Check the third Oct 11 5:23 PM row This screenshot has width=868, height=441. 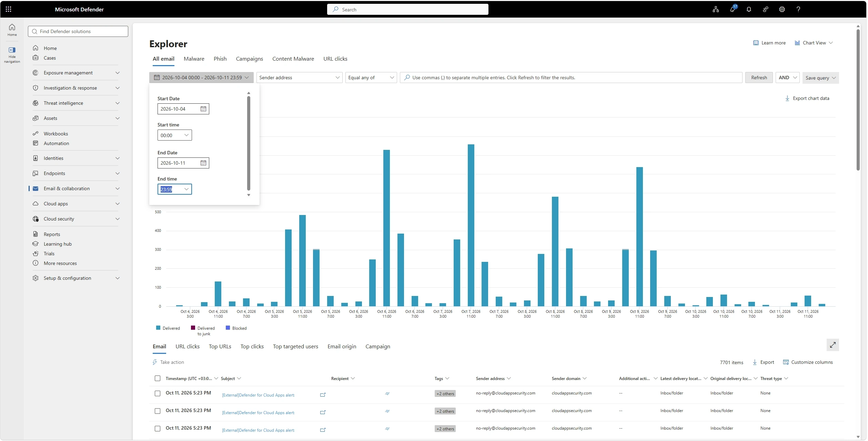(158, 429)
